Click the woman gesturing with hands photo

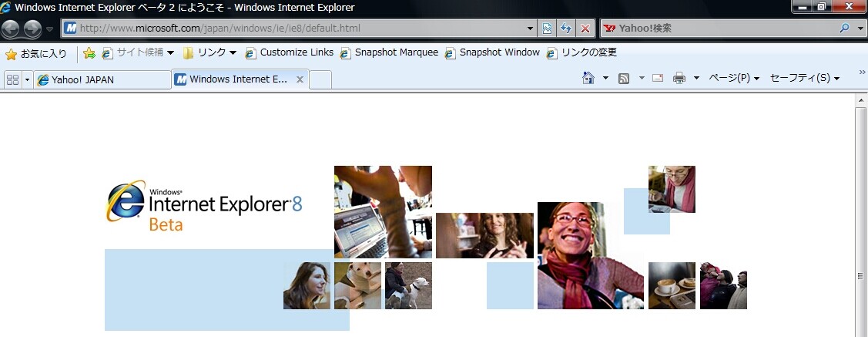[485, 235]
